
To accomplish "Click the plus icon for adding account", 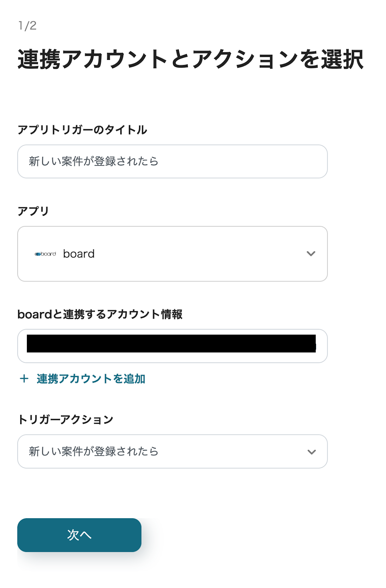I will 24,379.
